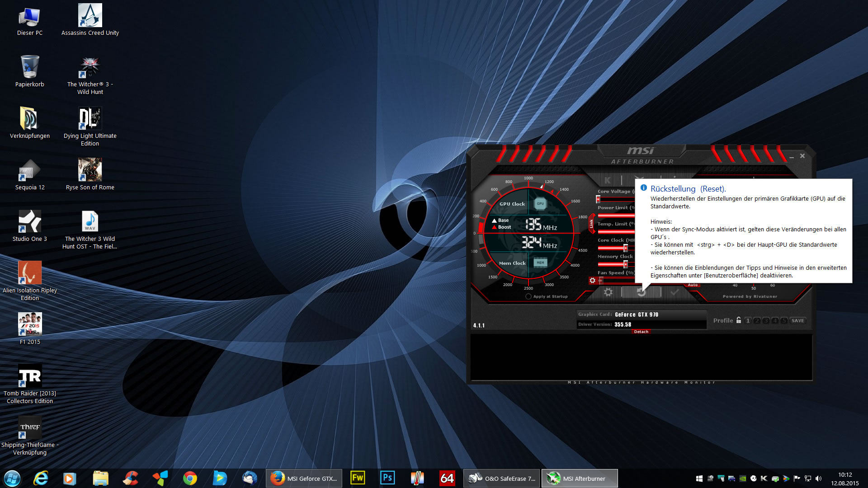868x488 pixels.
Task: Open The Witcher 3 Wild Hunt shortcut
Action: coord(90,68)
